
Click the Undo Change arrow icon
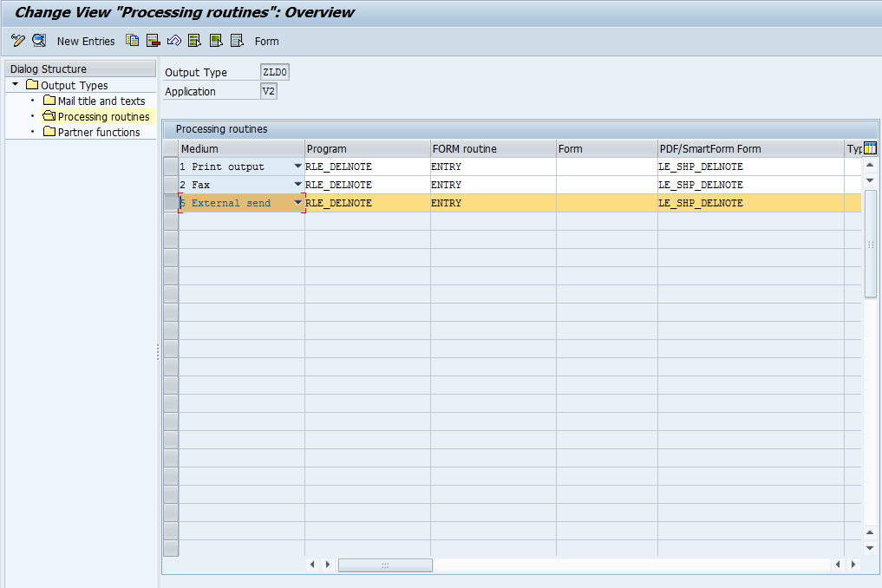point(174,41)
